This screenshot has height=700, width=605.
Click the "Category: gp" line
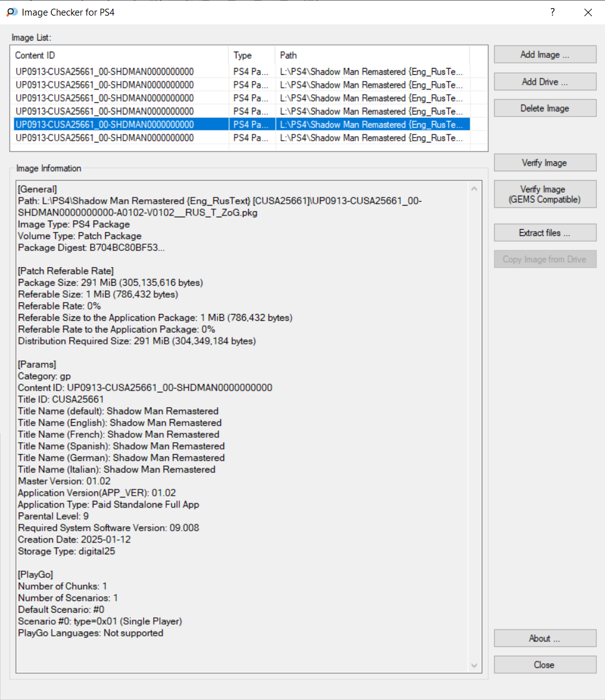point(45,376)
